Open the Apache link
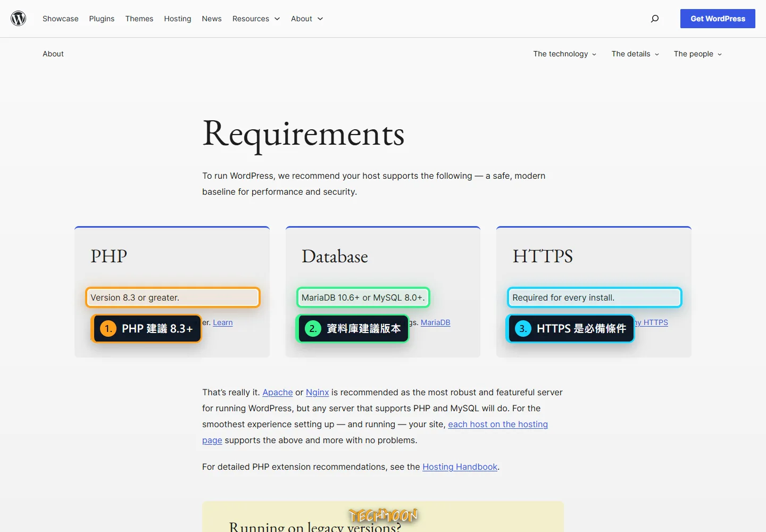This screenshot has width=766, height=532. (x=278, y=392)
